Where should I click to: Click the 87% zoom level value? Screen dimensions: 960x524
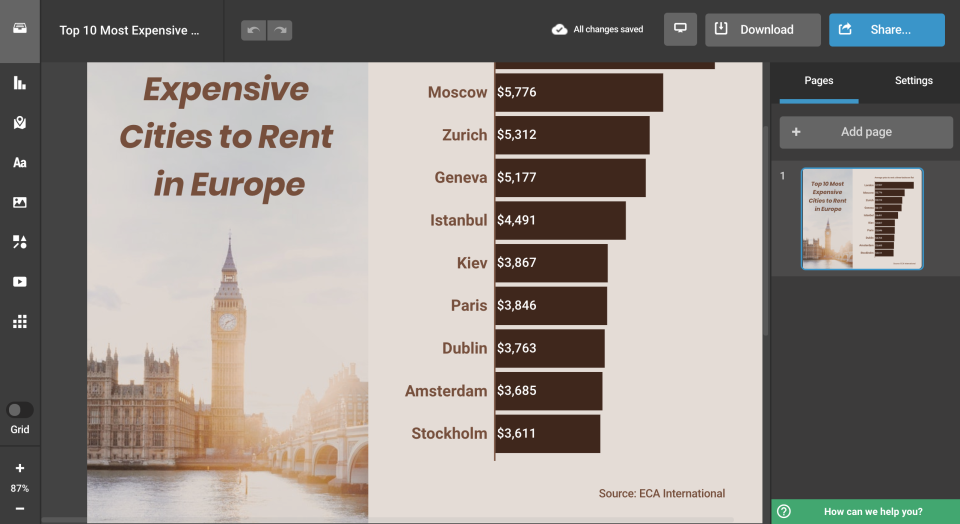click(20, 488)
